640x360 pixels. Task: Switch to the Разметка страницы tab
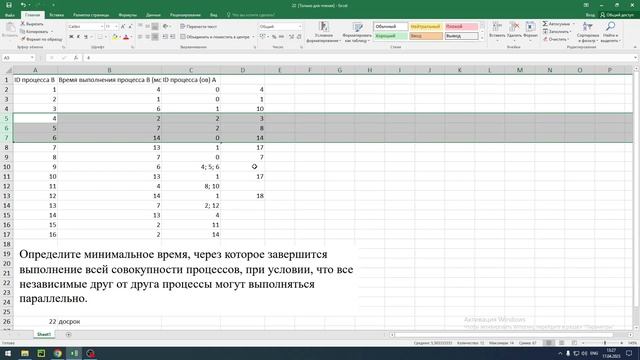[91, 15]
